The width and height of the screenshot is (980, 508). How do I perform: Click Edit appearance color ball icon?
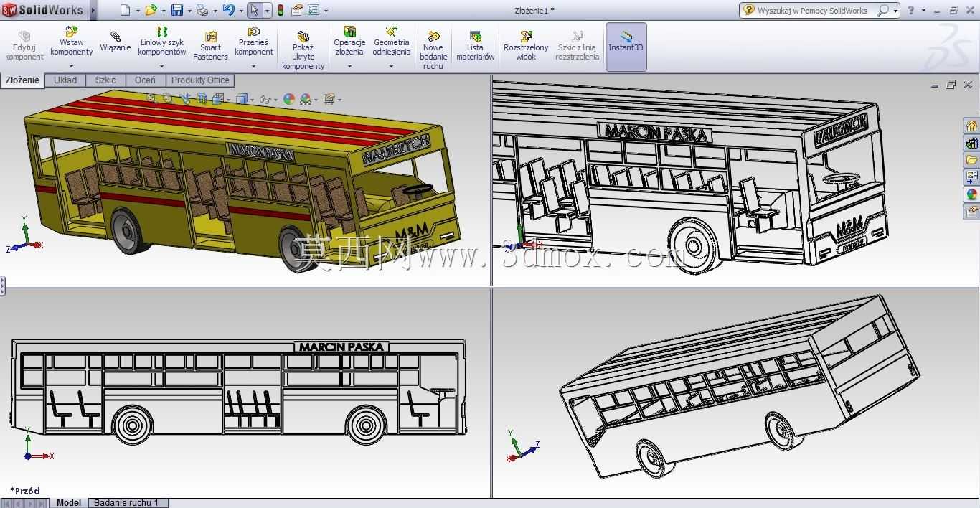[289, 99]
